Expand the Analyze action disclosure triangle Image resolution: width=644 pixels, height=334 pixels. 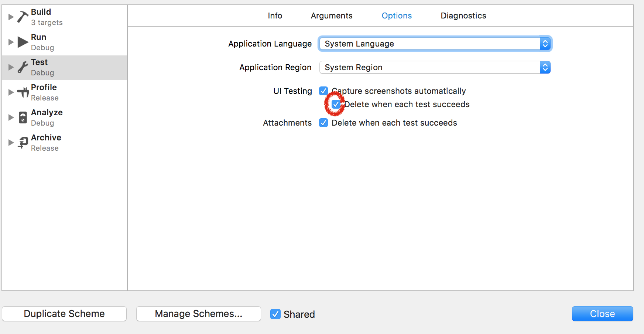coord(11,117)
